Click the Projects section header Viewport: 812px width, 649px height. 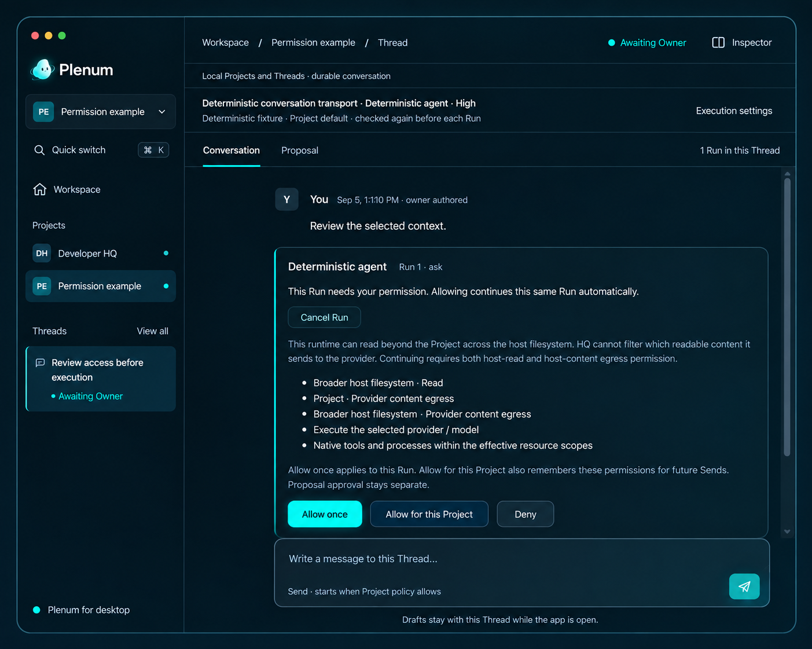tap(49, 225)
